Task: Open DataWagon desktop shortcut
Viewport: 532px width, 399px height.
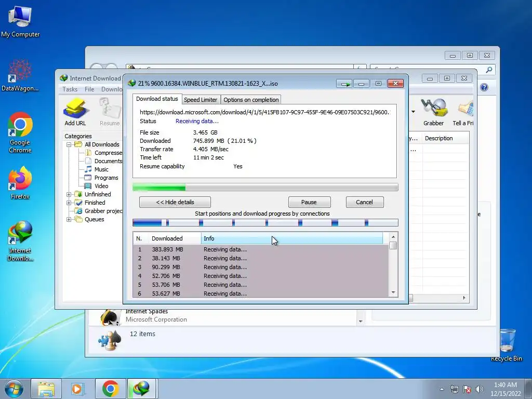Action: tap(20, 75)
